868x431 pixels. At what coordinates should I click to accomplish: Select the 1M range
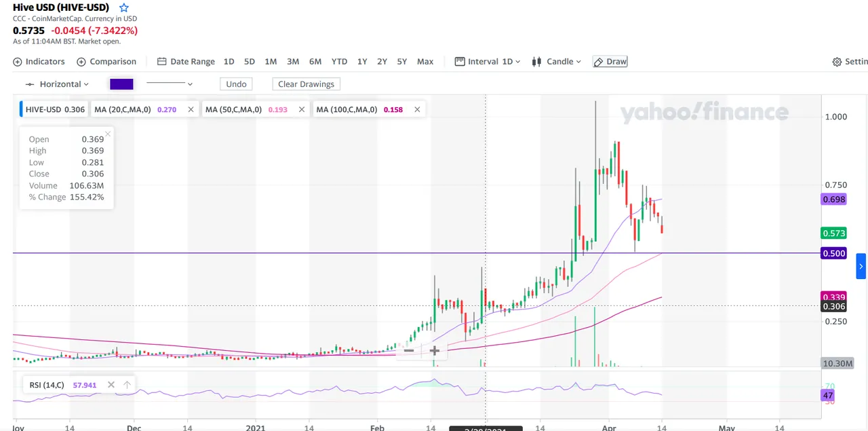point(271,62)
